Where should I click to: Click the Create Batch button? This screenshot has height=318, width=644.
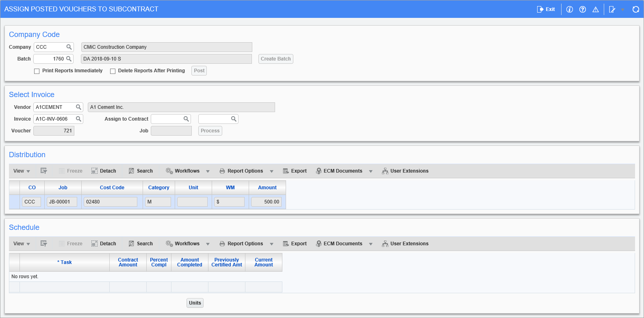[276, 59]
